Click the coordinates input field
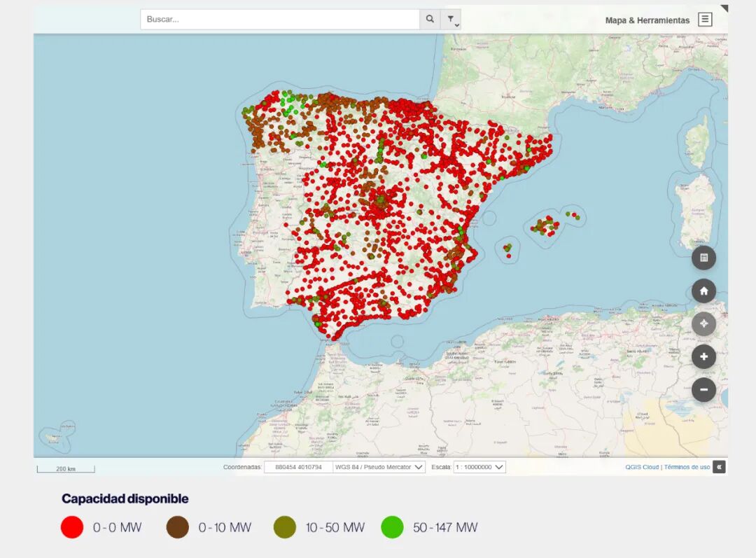This screenshot has width=756, height=558. 298,467
